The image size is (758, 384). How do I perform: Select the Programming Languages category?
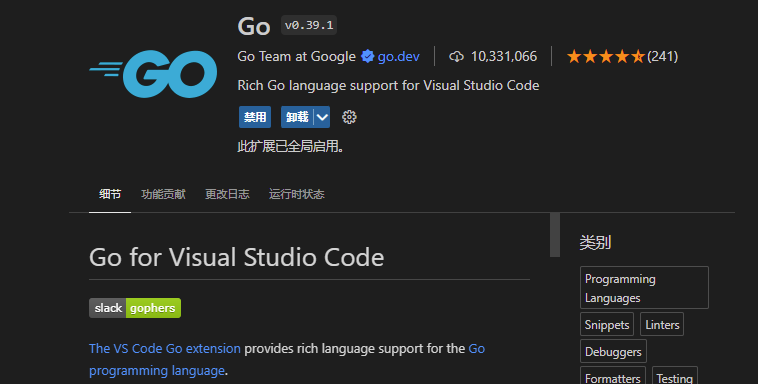coord(644,288)
